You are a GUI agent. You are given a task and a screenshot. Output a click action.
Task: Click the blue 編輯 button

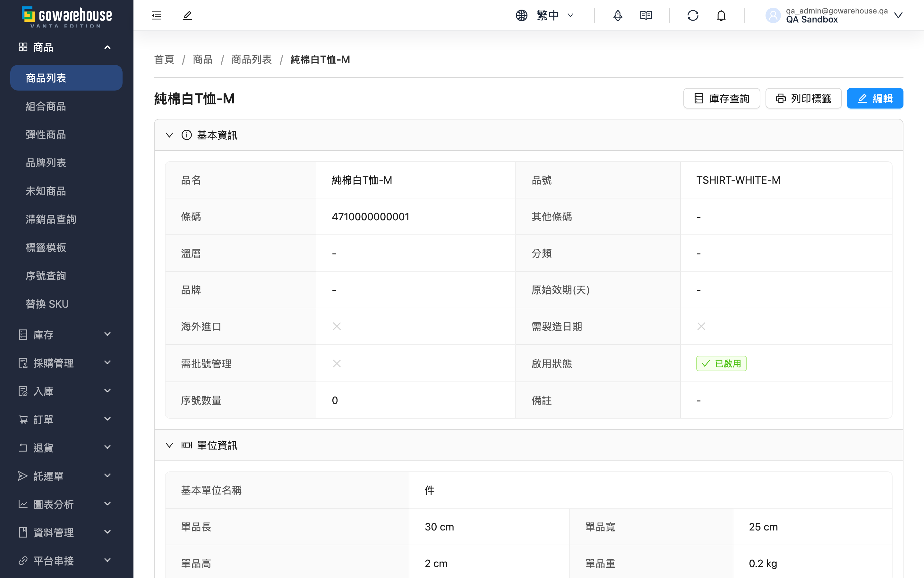[x=875, y=99]
